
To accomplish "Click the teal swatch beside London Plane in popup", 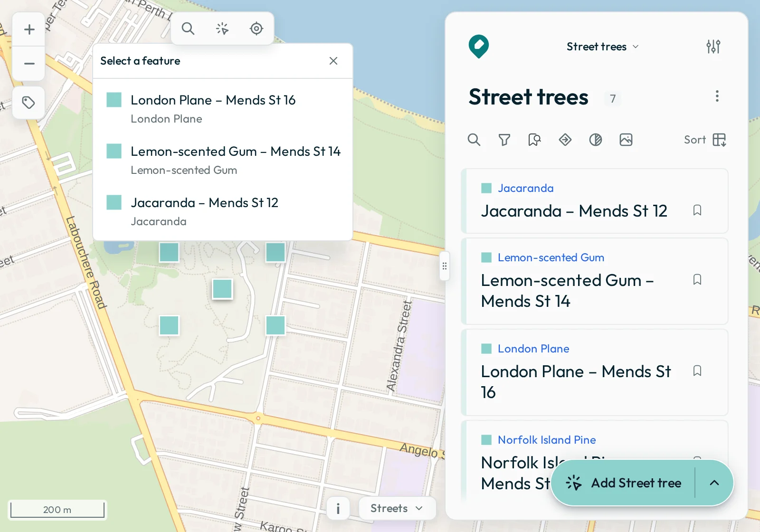I will point(114,100).
